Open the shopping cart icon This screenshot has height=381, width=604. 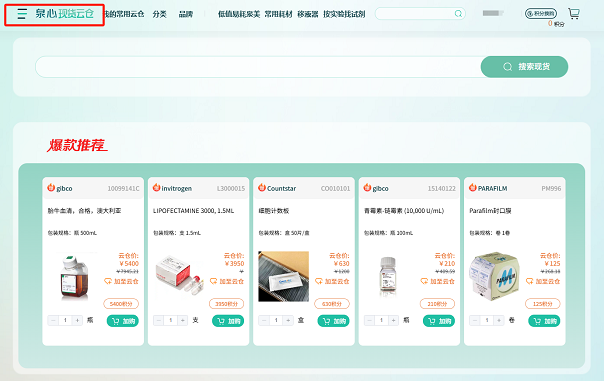tap(574, 14)
